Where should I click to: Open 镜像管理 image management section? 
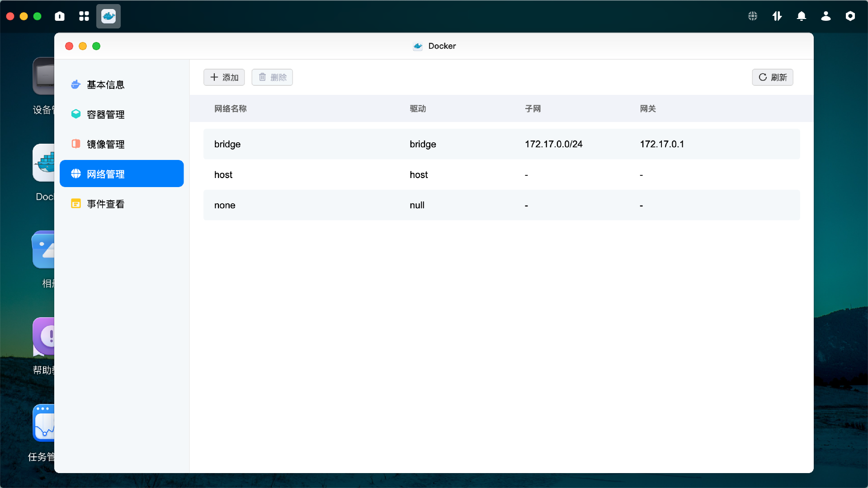[x=106, y=144]
